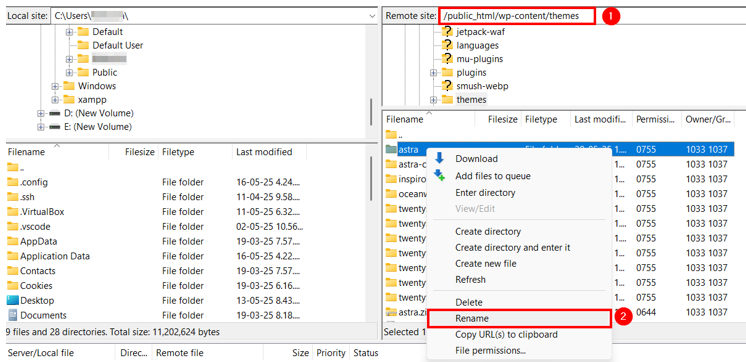
Task: Expand the E: (New Volume) drive
Action: click(41, 127)
